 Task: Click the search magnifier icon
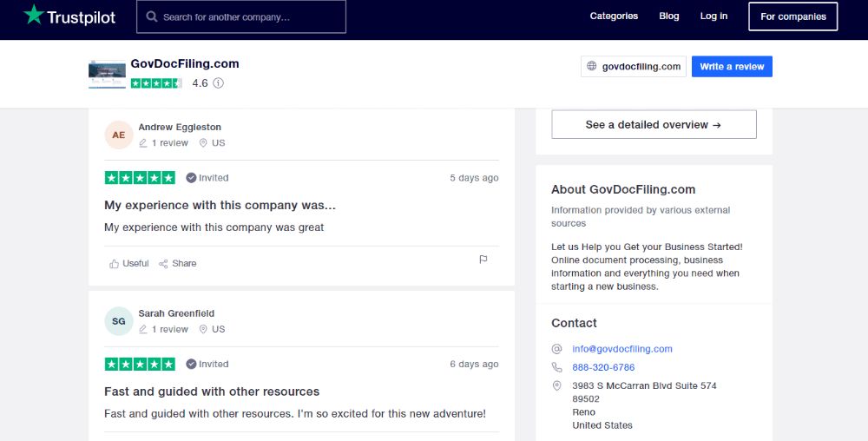pyautogui.click(x=152, y=16)
